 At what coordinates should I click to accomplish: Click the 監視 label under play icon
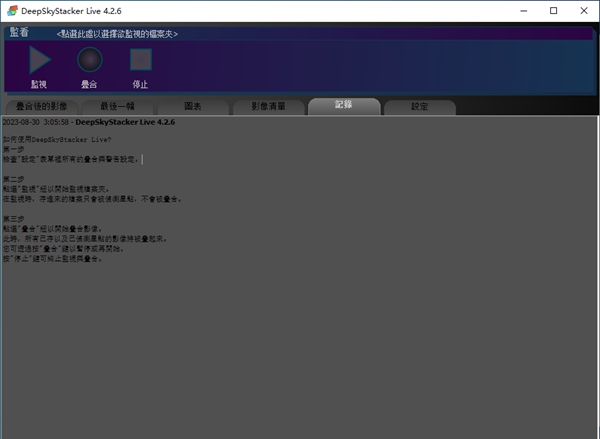(x=39, y=84)
